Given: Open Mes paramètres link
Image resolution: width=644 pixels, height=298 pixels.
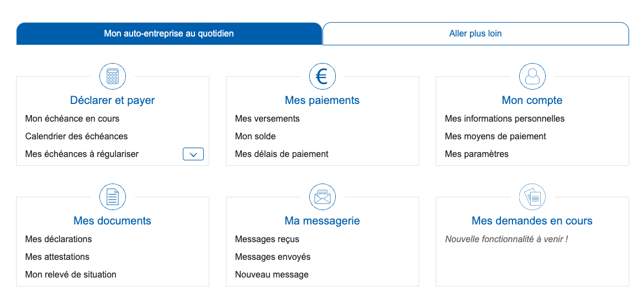Looking at the screenshot, I should click(477, 154).
